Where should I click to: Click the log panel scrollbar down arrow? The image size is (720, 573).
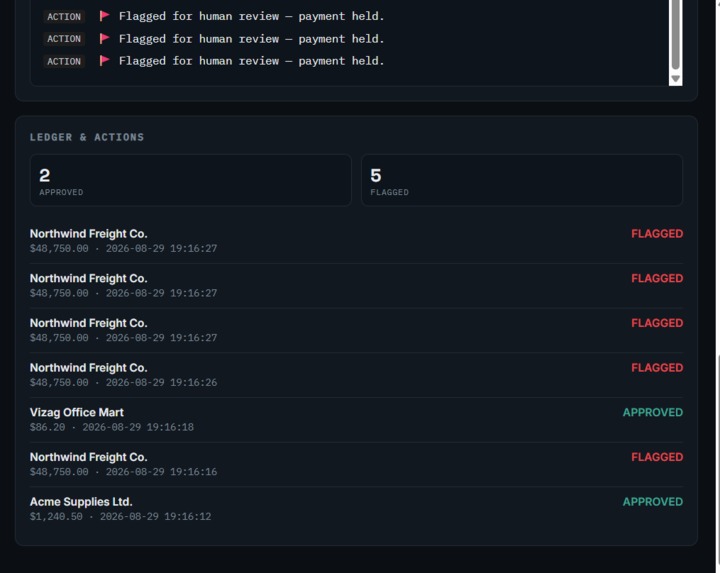(675, 79)
